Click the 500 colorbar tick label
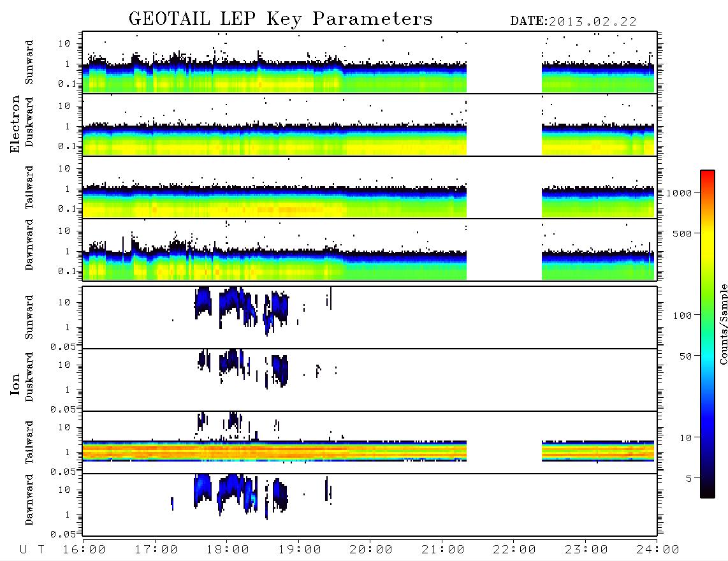728x561 pixels. click(682, 233)
